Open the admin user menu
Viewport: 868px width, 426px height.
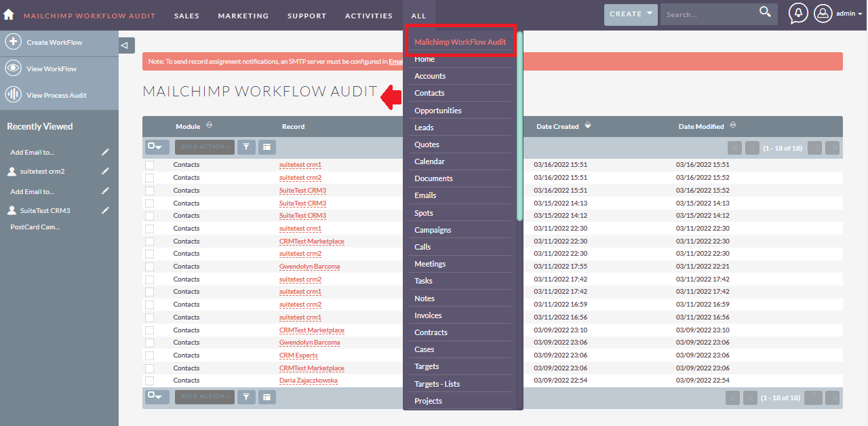849,14
